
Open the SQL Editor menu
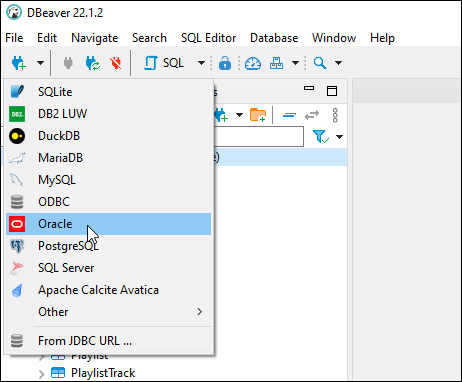(209, 38)
